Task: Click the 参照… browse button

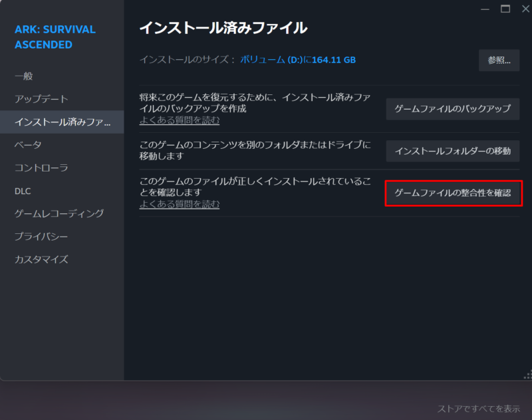Action: [x=498, y=60]
